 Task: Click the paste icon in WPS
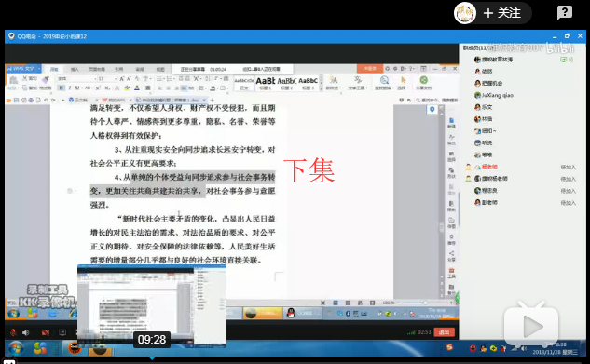coord(13,80)
